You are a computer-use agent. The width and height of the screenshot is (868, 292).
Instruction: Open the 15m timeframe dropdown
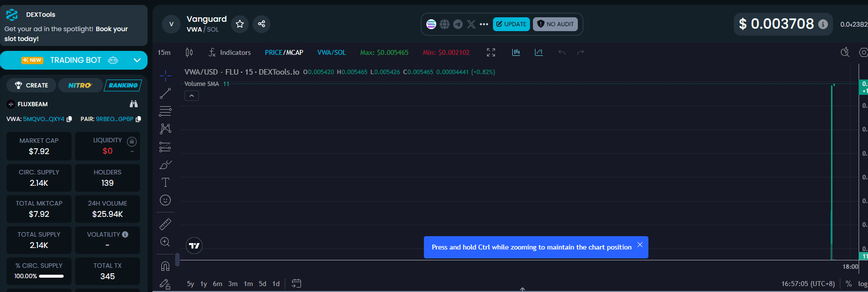164,52
